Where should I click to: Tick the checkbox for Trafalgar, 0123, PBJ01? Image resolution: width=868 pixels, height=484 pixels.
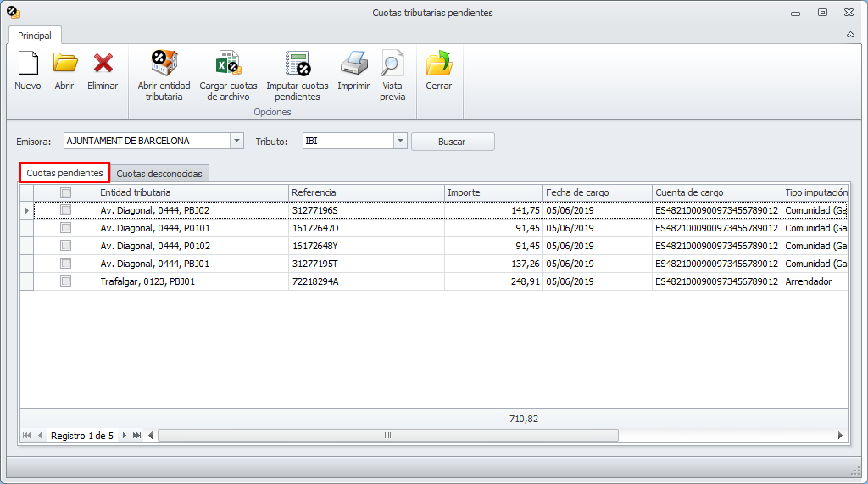[65, 281]
